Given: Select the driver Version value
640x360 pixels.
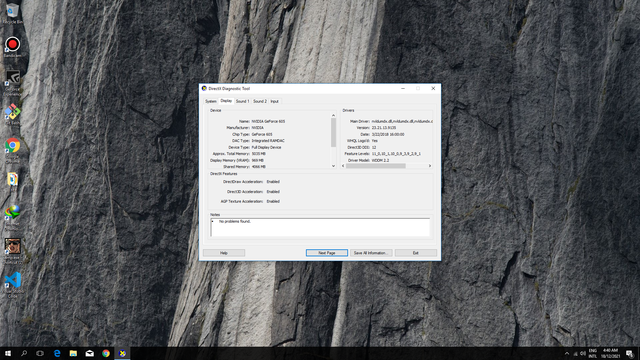Looking at the screenshot, I should click(384, 128).
